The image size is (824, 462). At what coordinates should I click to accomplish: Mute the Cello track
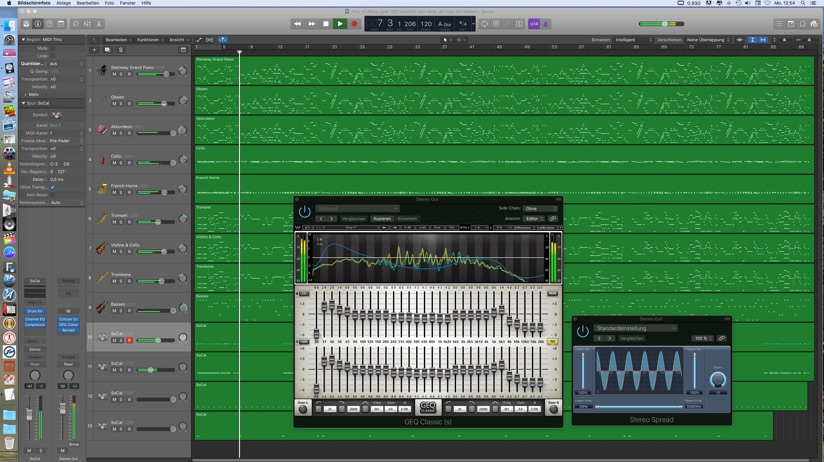coord(114,163)
